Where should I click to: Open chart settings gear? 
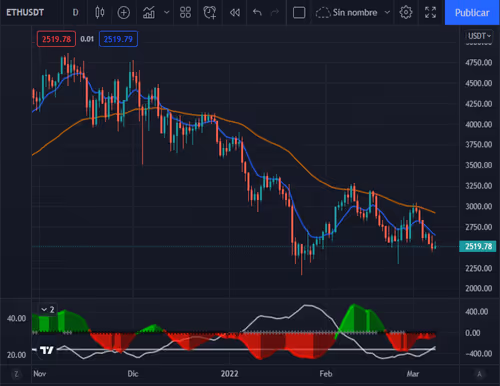[x=406, y=13]
